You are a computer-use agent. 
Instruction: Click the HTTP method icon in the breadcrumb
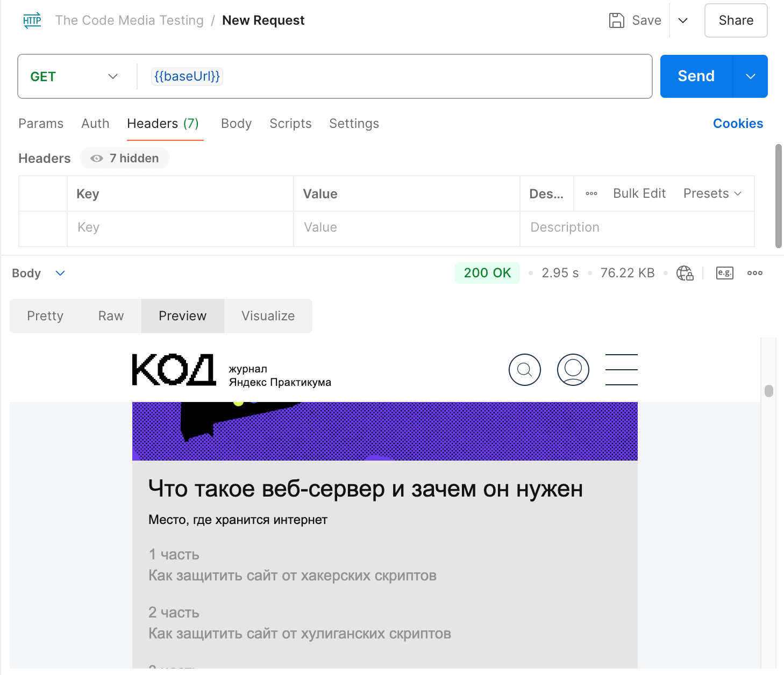32,20
